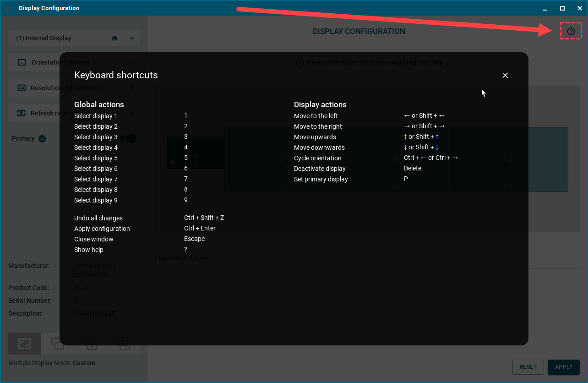The width and height of the screenshot is (588, 383).
Task: Select the overlapping-screens display mode icon
Action: pos(58,344)
